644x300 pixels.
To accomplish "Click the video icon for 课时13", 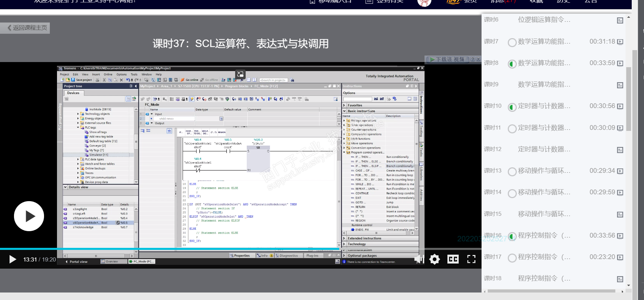I will (620, 171).
